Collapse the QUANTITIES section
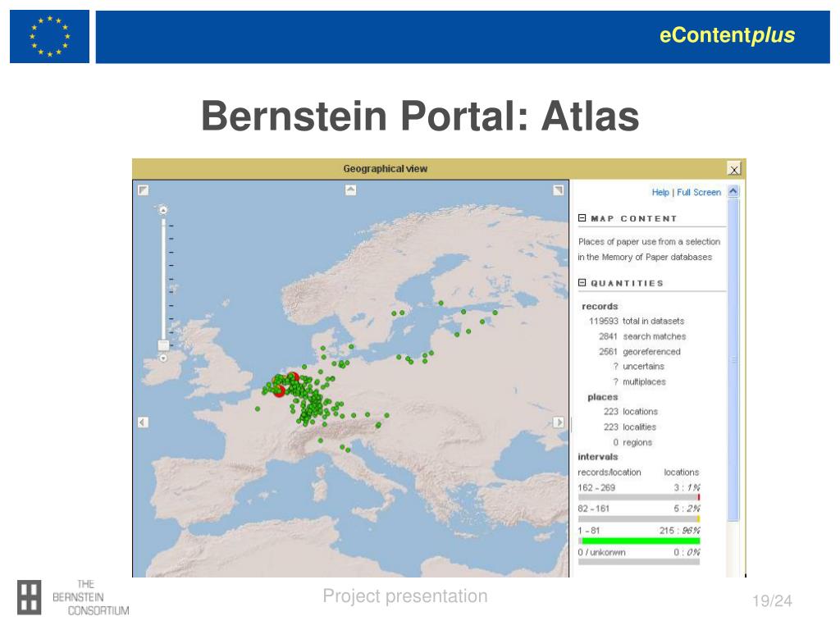The width and height of the screenshot is (840, 630). pos(582,282)
